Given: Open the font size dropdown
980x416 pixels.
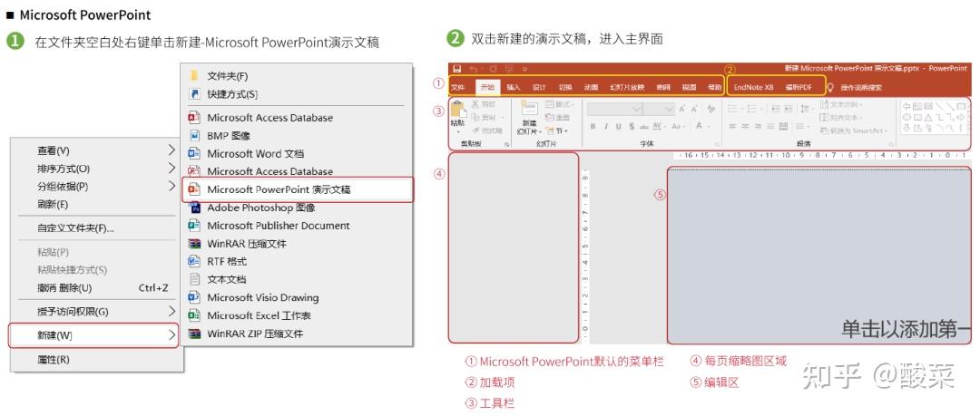Looking at the screenshot, I should pyautogui.click(x=660, y=110).
